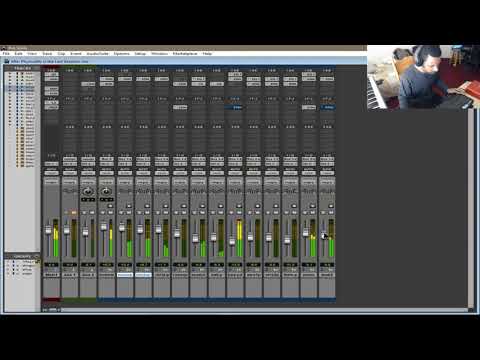The image size is (480, 360).
Task: Open the Marketplace menu
Action: pyautogui.click(x=185, y=53)
